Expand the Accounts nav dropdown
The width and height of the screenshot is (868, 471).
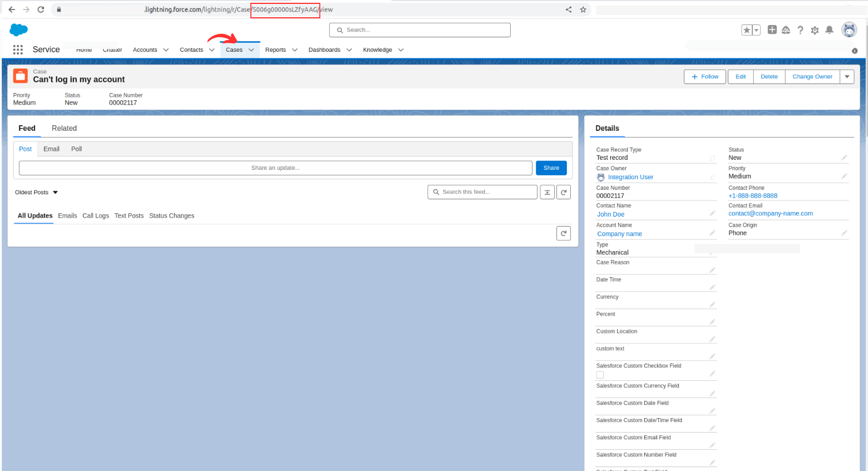(x=166, y=50)
